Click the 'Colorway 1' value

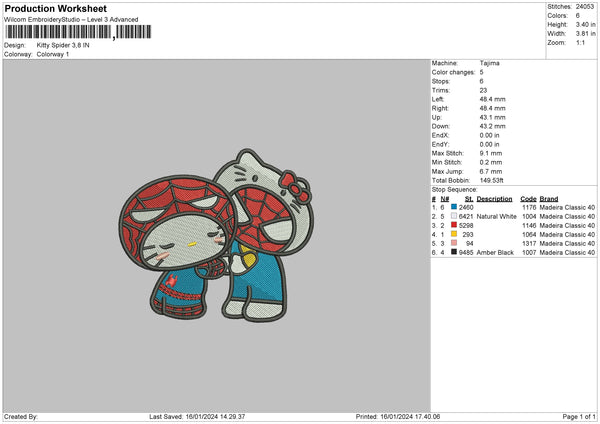click(x=53, y=54)
